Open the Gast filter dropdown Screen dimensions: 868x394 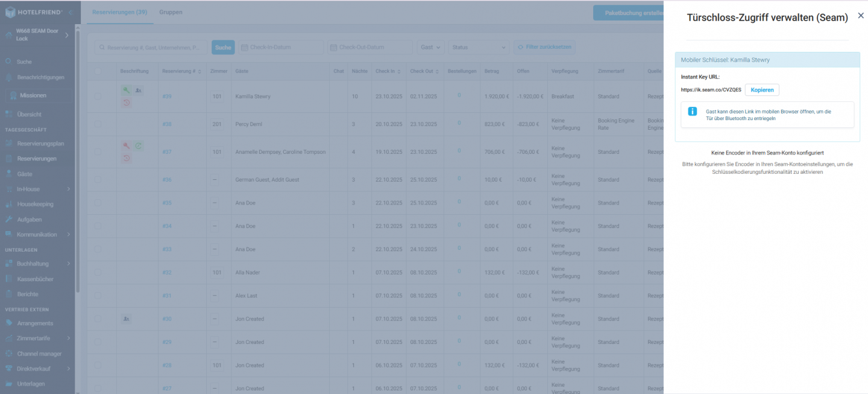[x=431, y=47]
